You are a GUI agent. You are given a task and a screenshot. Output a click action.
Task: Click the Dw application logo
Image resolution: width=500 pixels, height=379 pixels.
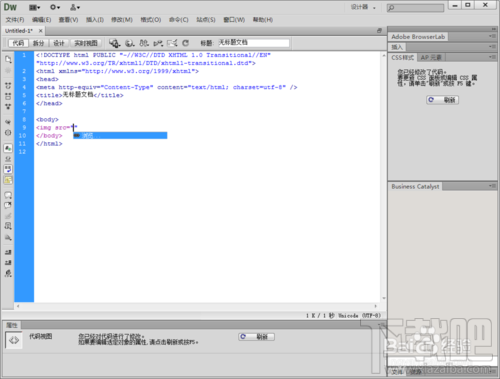(x=10, y=7)
